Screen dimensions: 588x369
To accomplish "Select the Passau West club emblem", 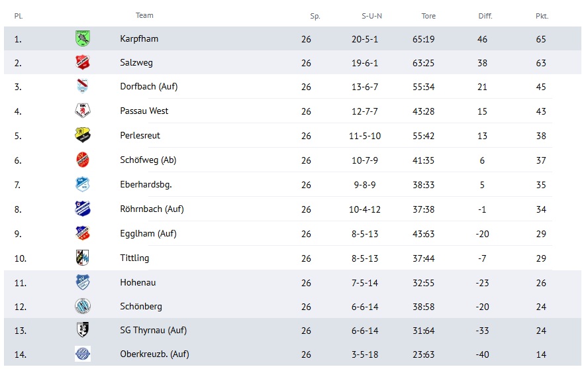I will click(x=83, y=111).
